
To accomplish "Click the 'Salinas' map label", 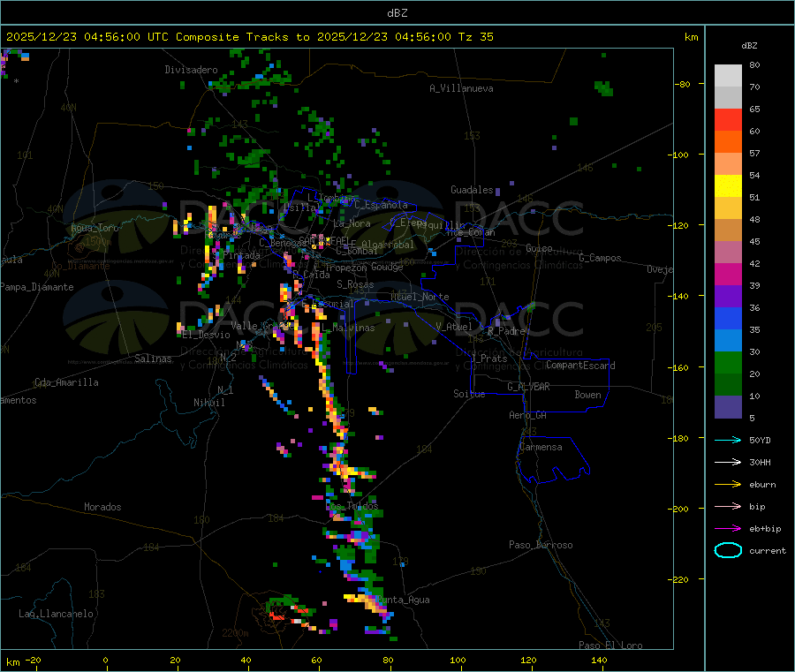I will coord(153,359).
